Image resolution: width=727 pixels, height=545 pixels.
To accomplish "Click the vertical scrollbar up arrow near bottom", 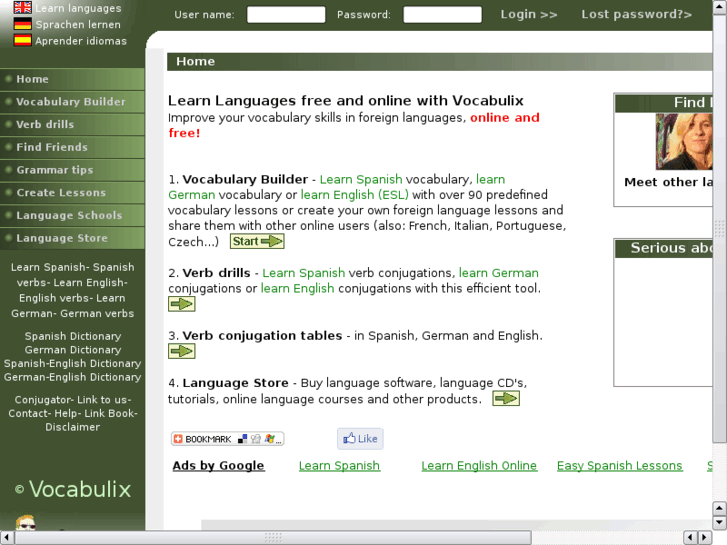I will tap(719, 508).
